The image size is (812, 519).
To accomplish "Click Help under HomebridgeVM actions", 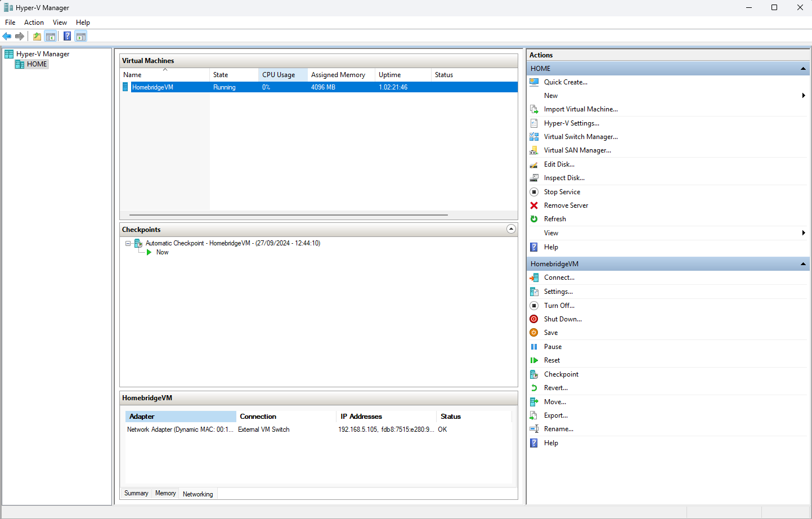I will point(551,443).
